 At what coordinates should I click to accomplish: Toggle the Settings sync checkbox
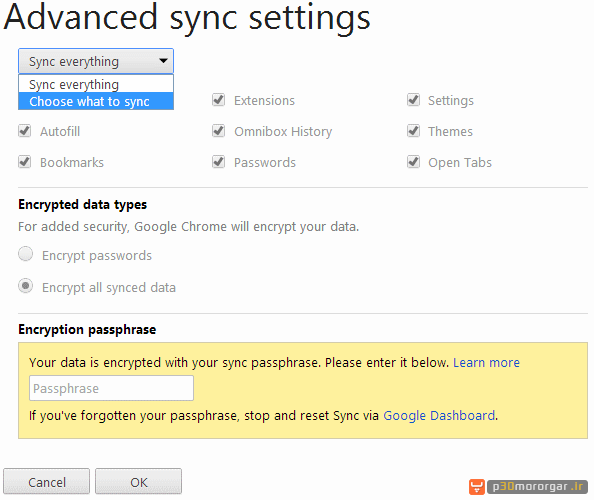click(x=413, y=100)
